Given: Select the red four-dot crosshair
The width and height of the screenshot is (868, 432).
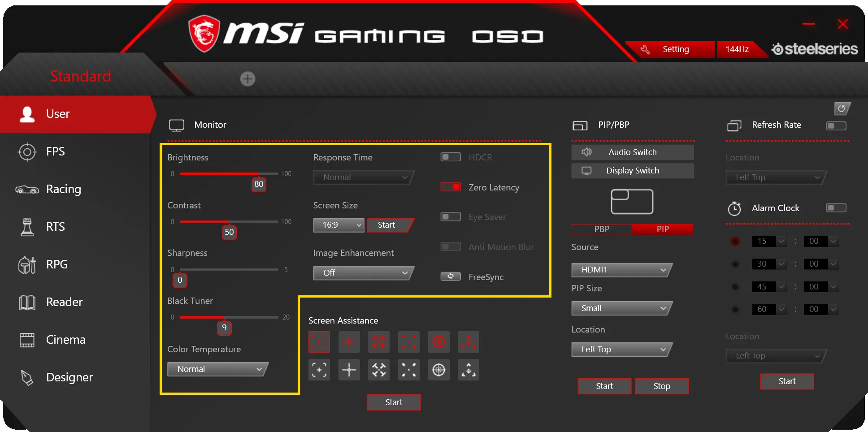Looking at the screenshot, I should [x=409, y=342].
